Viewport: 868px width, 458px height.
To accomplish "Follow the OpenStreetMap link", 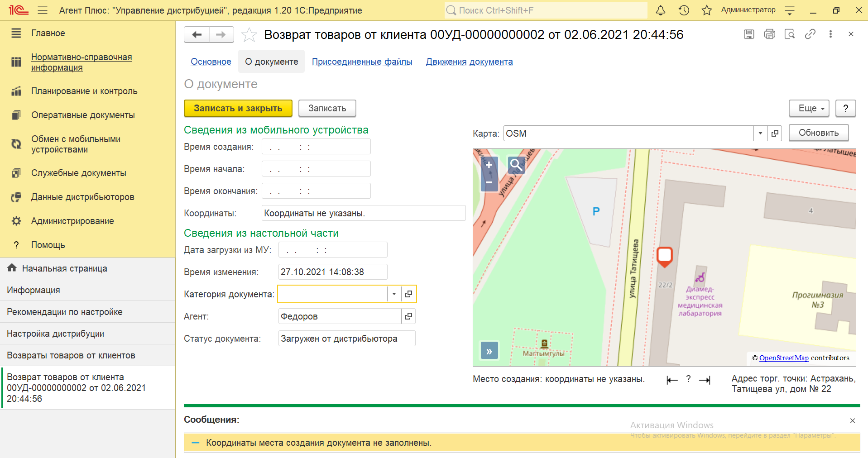I will (x=784, y=358).
